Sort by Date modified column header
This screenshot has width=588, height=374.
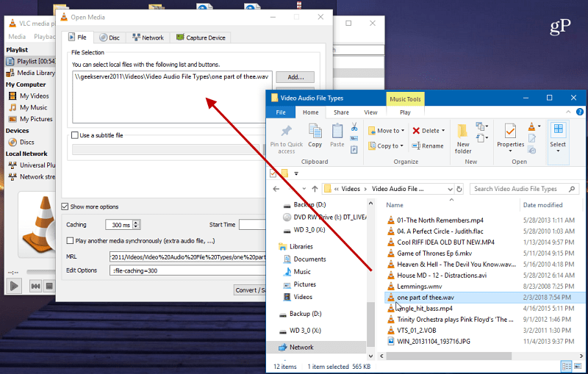point(542,205)
